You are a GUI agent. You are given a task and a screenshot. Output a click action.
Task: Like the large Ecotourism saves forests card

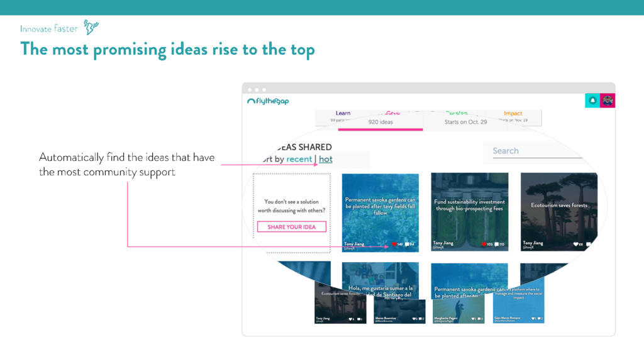coord(575,244)
